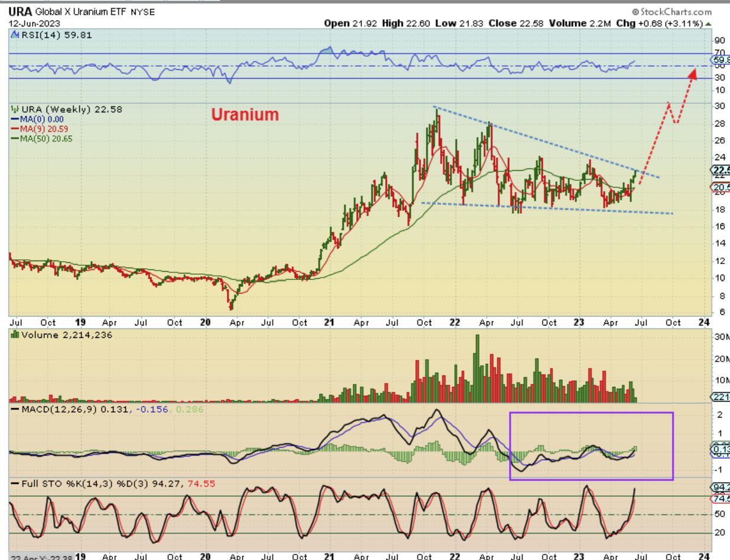
Task: Open the StockCharts.com attribution link
Action: [x=672, y=12]
